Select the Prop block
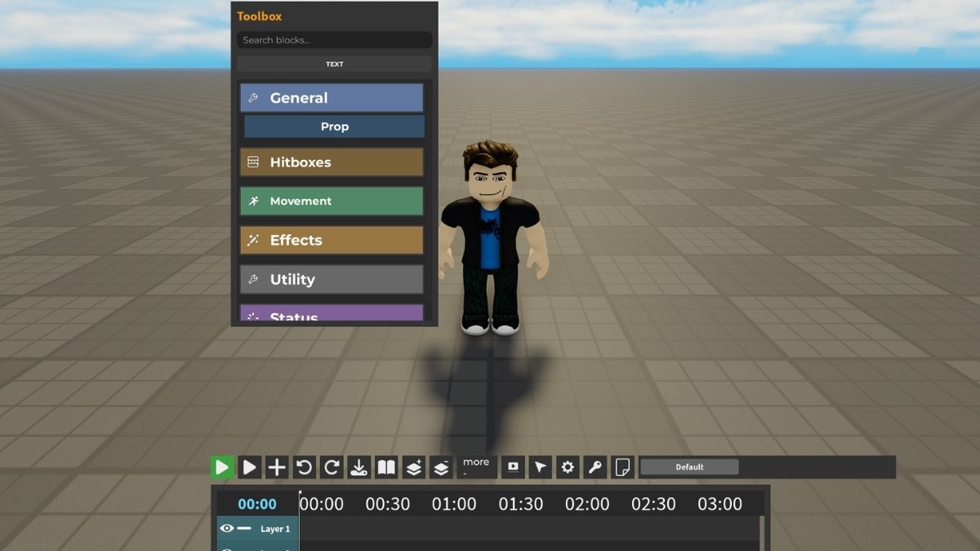 (x=334, y=127)
